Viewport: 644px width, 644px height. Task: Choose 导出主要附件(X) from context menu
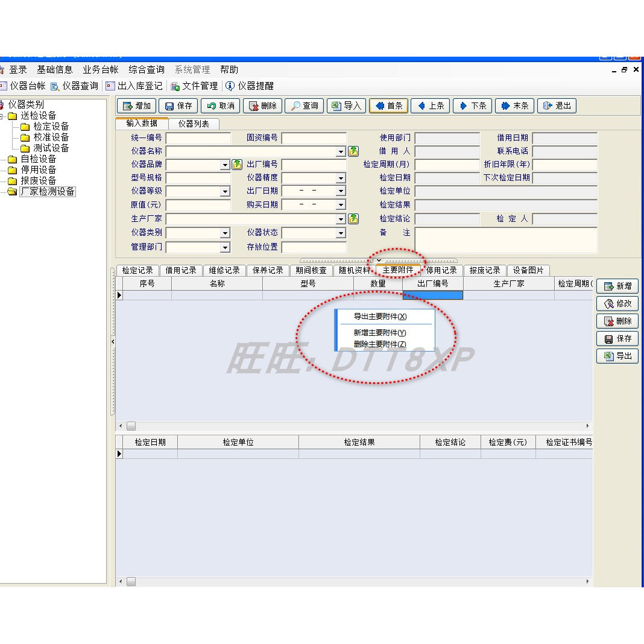(380, 317)
